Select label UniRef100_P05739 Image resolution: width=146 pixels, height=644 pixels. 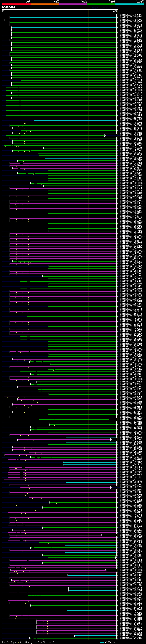(131, 216)
